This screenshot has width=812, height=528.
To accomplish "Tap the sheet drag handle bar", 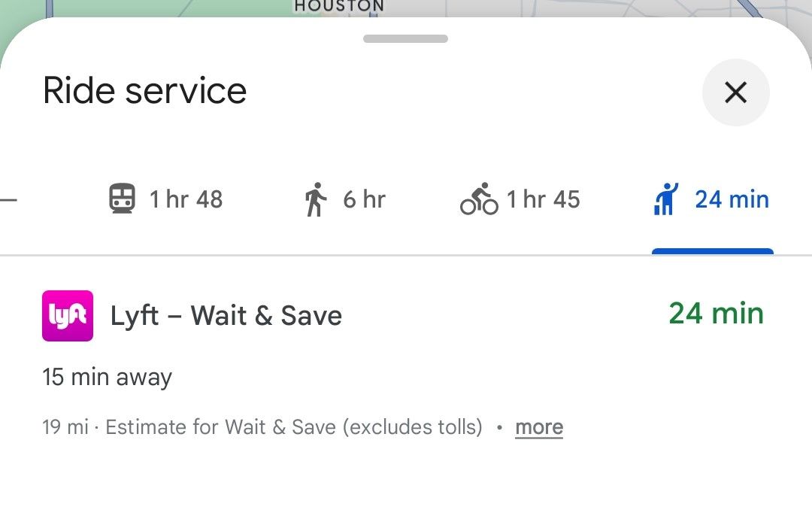I will (405, 38).
